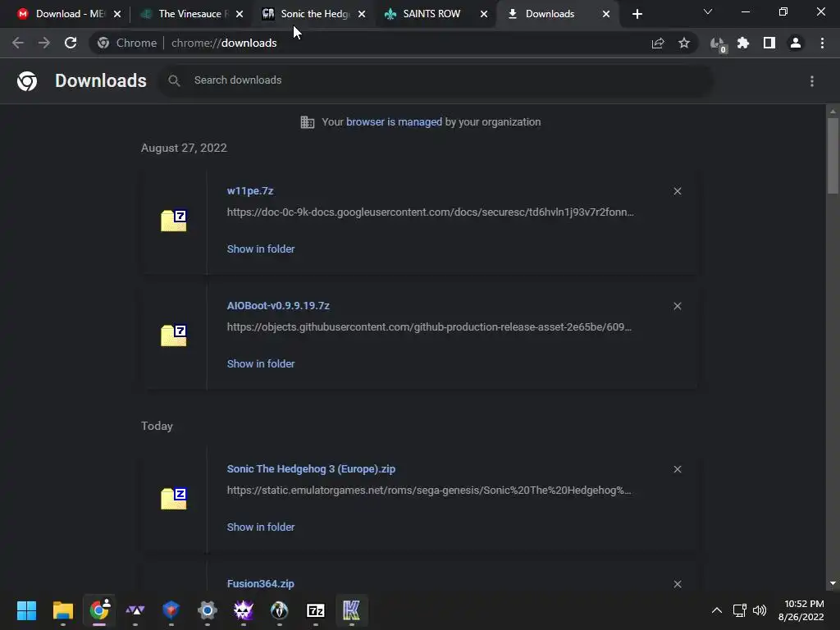The image size is (840, 630).
Task: Remove AIOBoot-v0.9.9.19.7z from the list
Action: tap(678, 306)
